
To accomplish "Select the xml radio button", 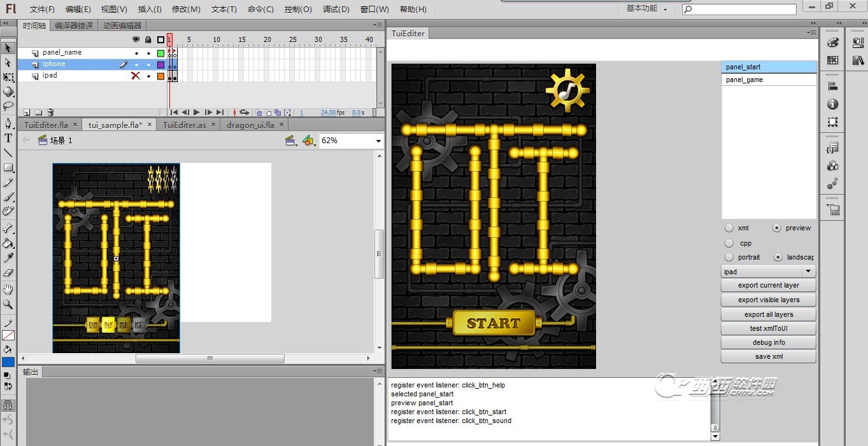I will tap(729, 228).
